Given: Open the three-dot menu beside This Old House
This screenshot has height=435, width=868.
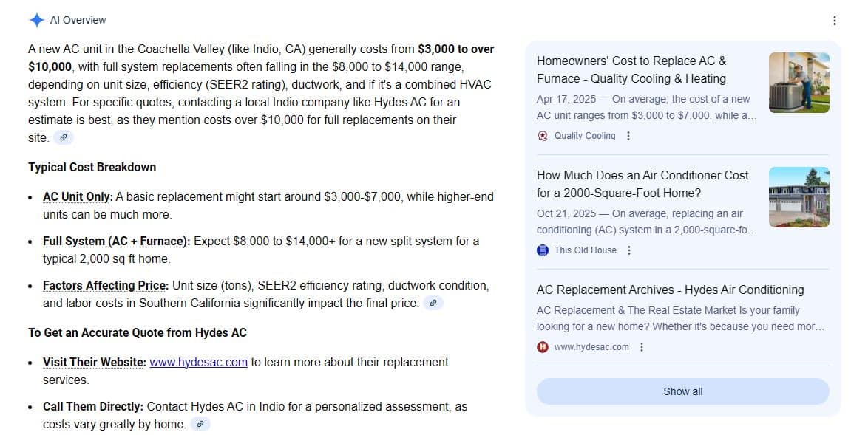Looking at the screenshot, I should coord(628,250).
